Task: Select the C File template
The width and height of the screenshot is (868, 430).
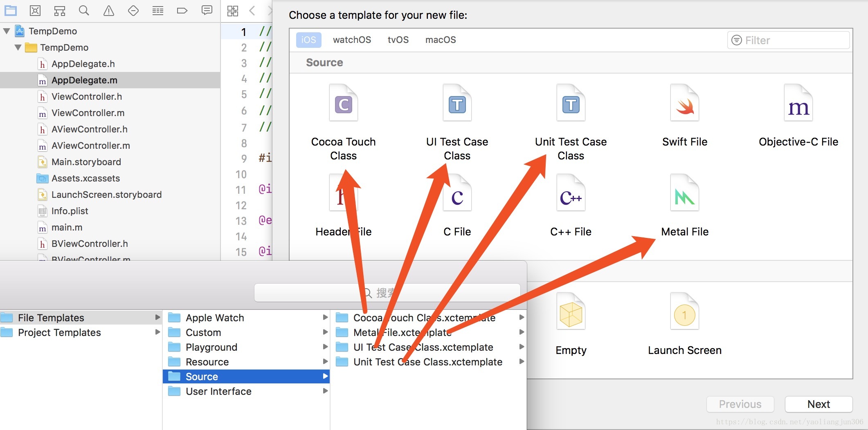Action: 457,206
